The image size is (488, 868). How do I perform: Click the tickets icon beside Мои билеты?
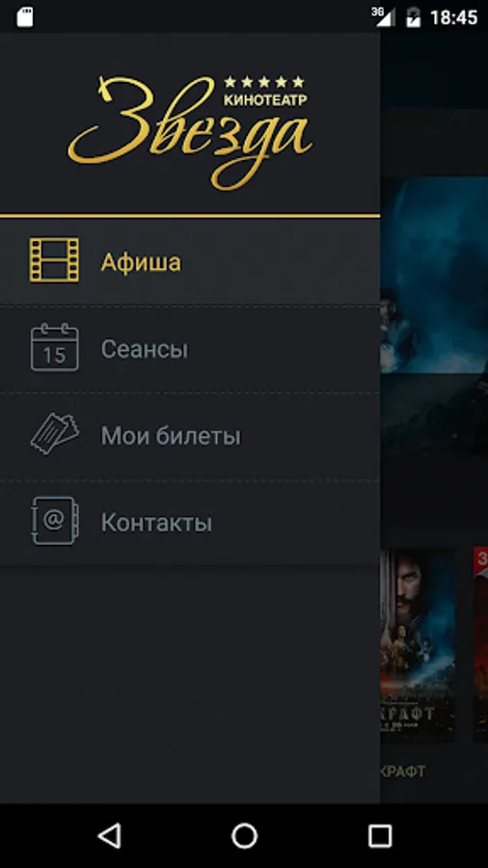pyautogui.click(x=54, y=434)
